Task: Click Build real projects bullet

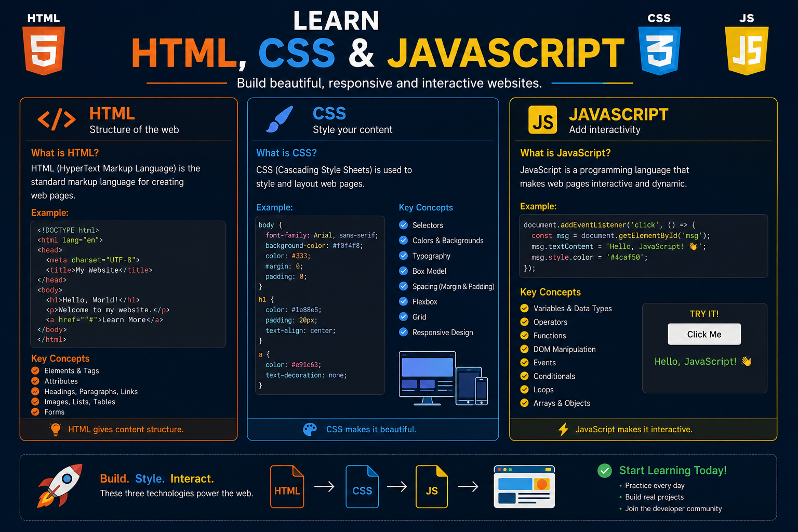Action: (x=654, y=497)
